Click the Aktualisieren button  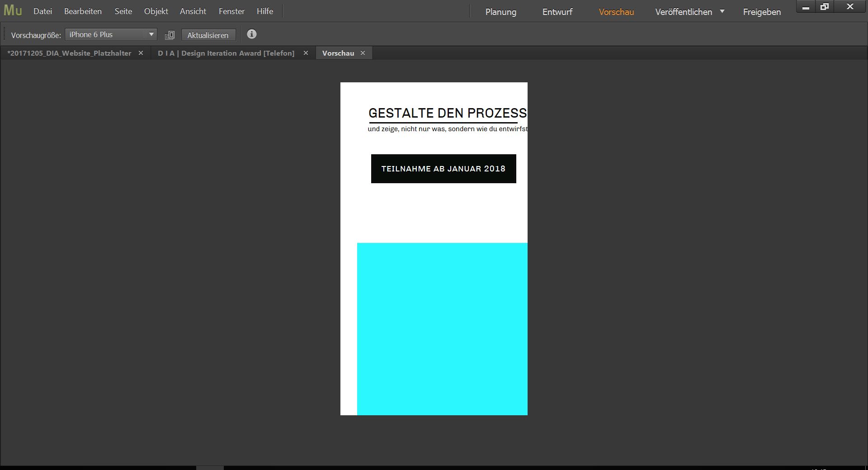tap(208, 35)
